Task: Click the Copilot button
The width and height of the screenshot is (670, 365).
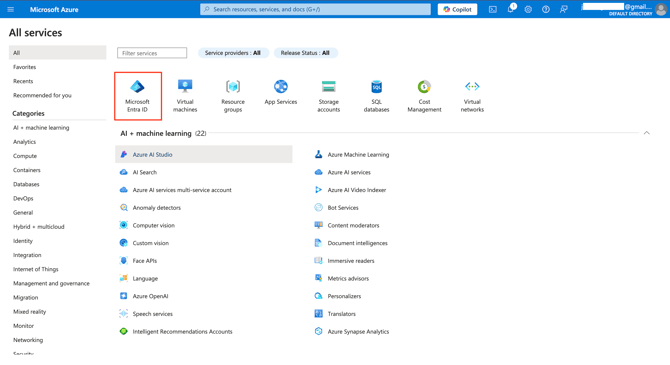Action: click(458, 9)
